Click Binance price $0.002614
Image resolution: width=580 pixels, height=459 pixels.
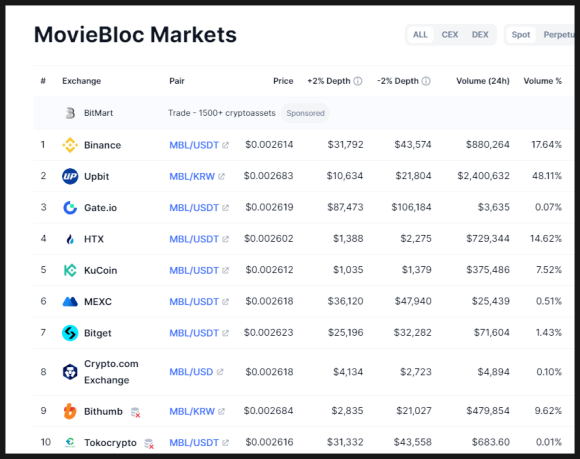tap(269, 145)
